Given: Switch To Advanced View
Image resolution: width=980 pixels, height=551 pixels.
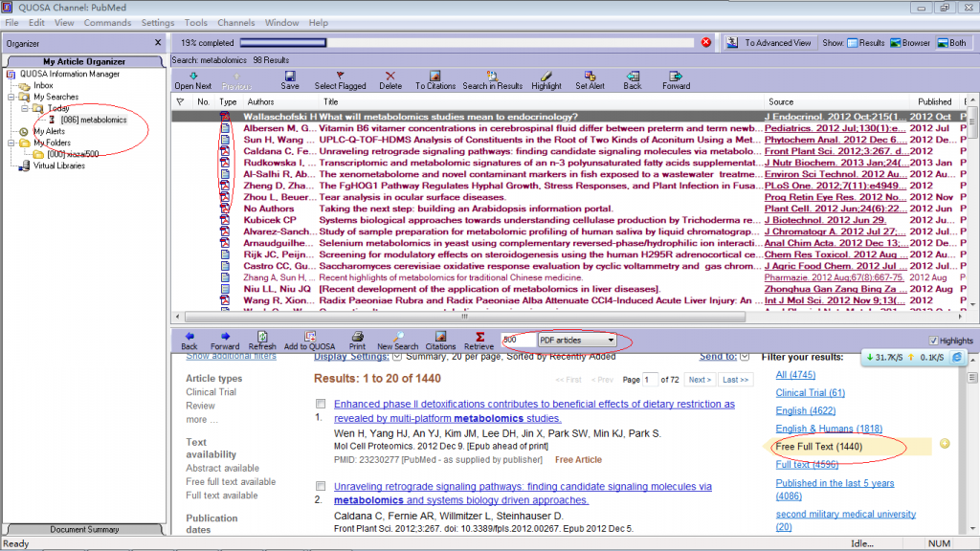Looking at the screenshot, I should point(769,42).
